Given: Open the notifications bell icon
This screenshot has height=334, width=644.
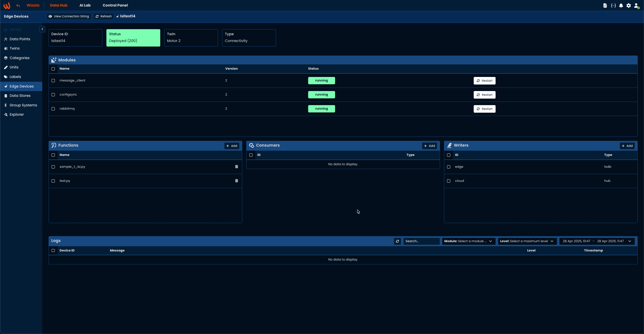Looking at the screenshot, I should pyautogui.click(x=621, y=6).
